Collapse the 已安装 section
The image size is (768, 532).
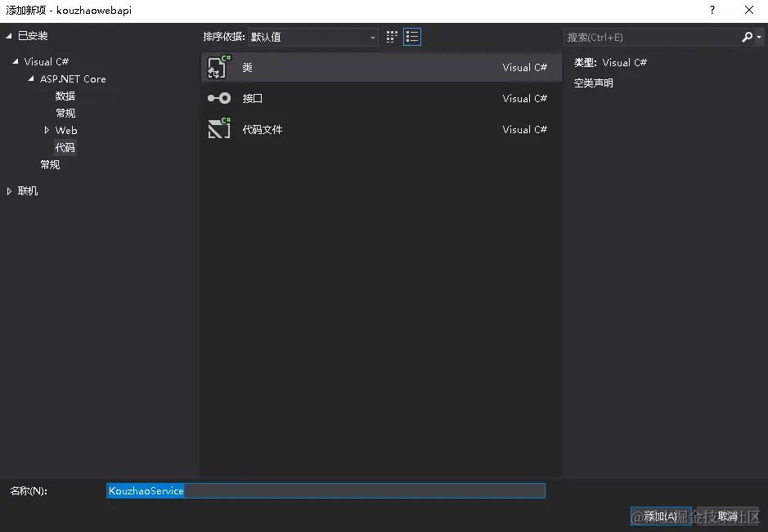pyautogui.click(x=9, y=36)
